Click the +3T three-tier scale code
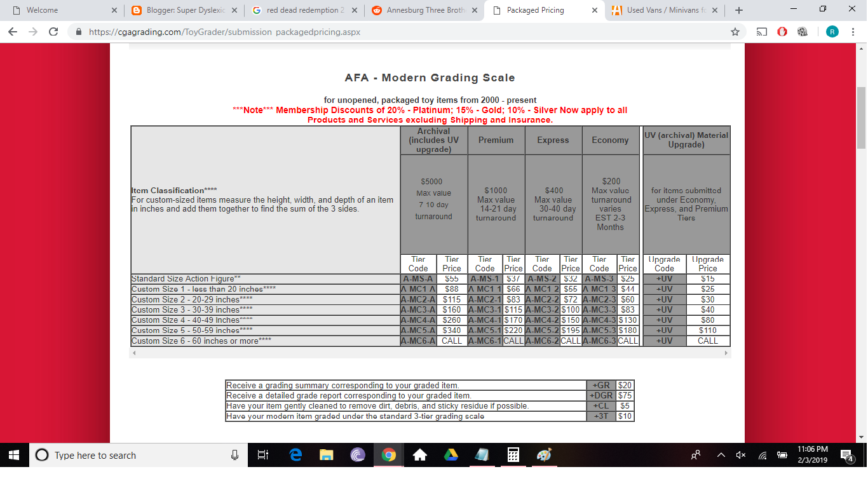868x488 pixels. pos(602,416)
